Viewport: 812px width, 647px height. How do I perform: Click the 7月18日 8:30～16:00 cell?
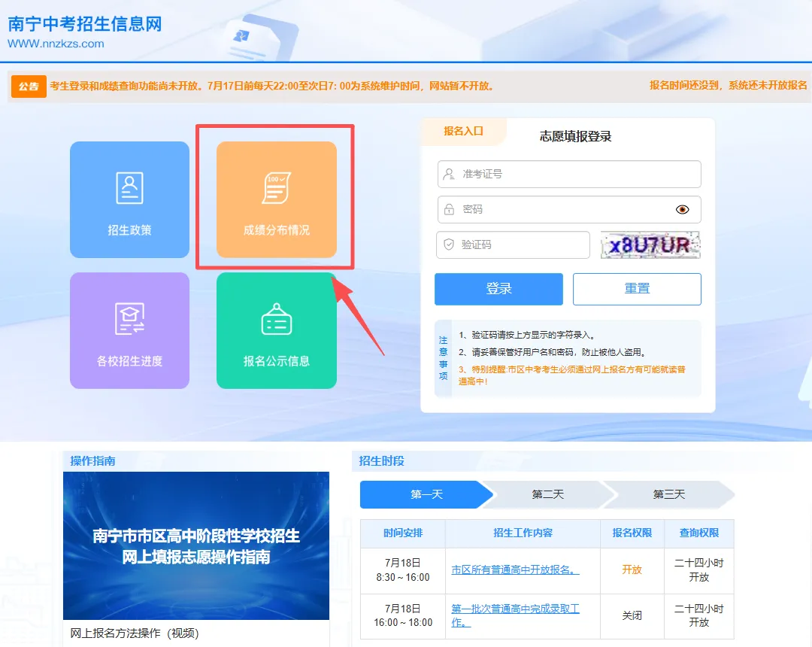pos(403,570)
